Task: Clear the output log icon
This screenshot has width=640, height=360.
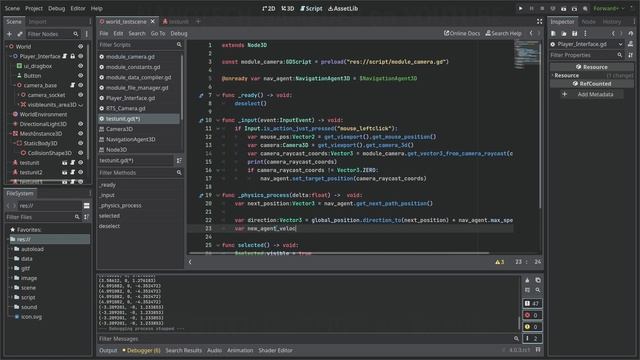Action: point(527,280)
